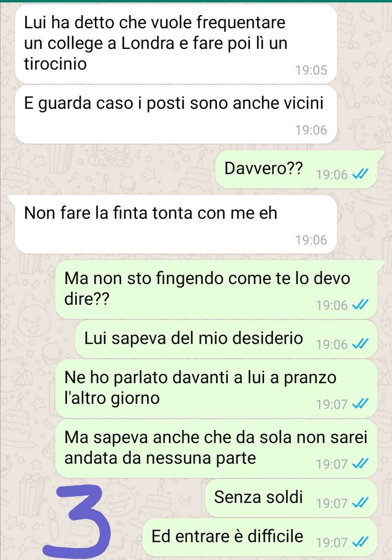Tap the ticks on 'Ma non sto fingendo' message

(361, 305)
